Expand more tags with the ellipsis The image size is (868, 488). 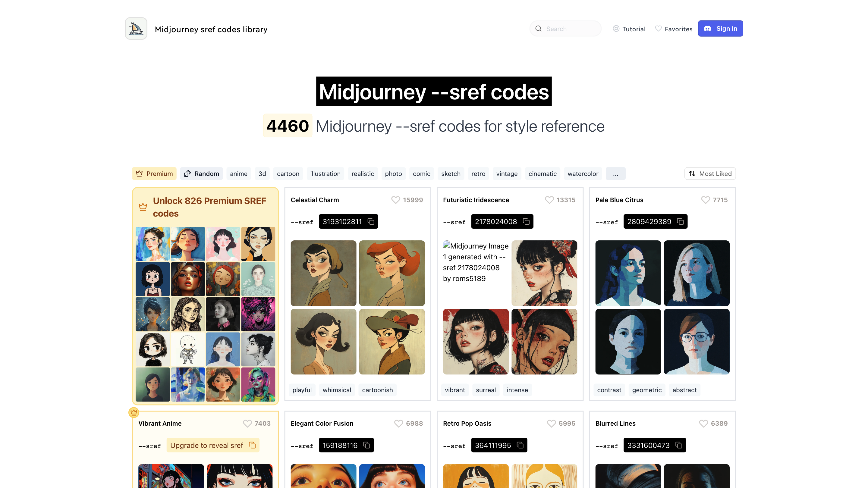click(615, 174)
